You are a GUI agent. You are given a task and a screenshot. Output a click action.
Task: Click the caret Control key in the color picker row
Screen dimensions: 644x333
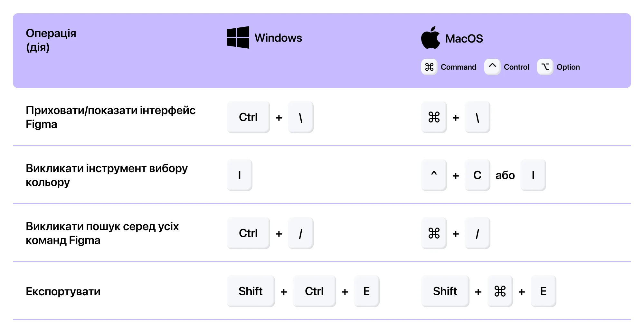[x=434, y=175]
